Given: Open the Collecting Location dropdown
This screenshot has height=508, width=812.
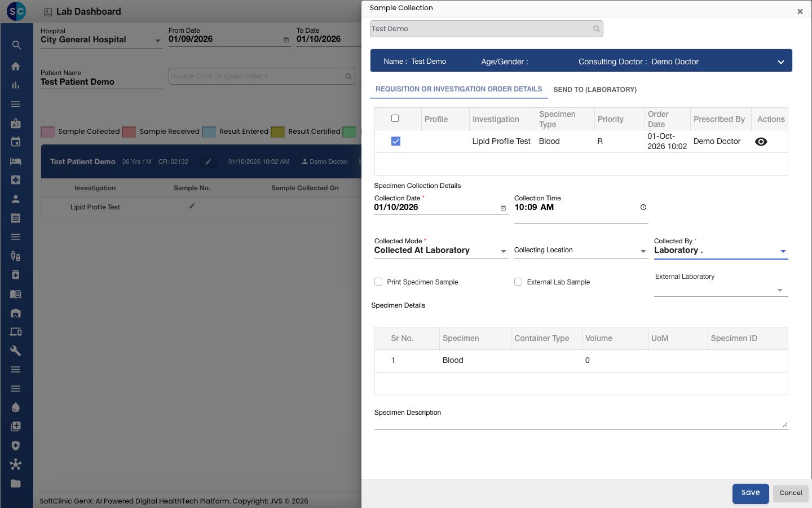Looking at the screenshot, I should click(581, 251).
